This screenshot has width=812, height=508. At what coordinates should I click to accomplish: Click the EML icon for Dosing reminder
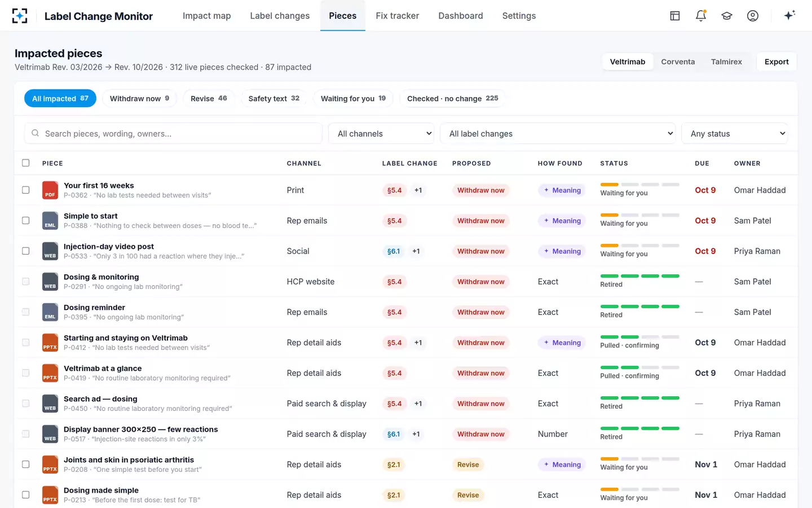click(50, 312)
